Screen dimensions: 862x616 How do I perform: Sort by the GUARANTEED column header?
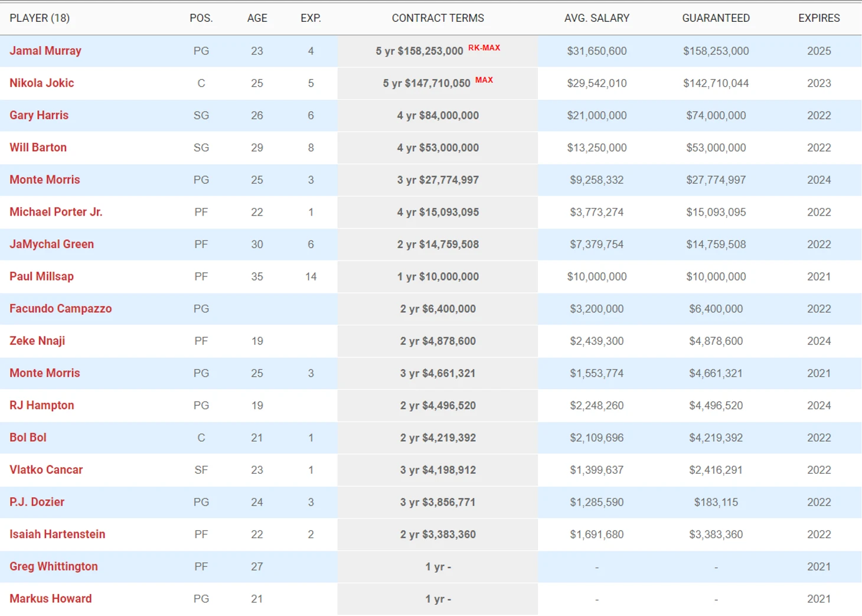coord(716,18)
